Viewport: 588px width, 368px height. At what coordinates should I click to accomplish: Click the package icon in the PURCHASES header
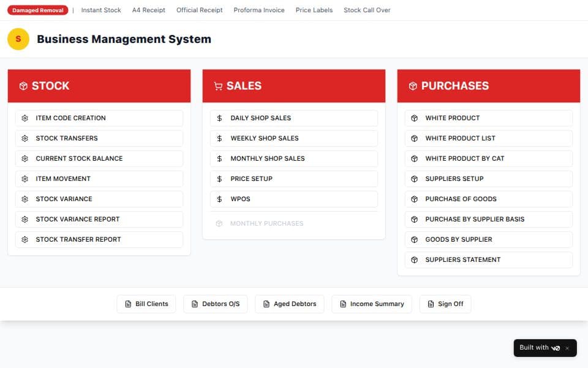pos(413,86)
